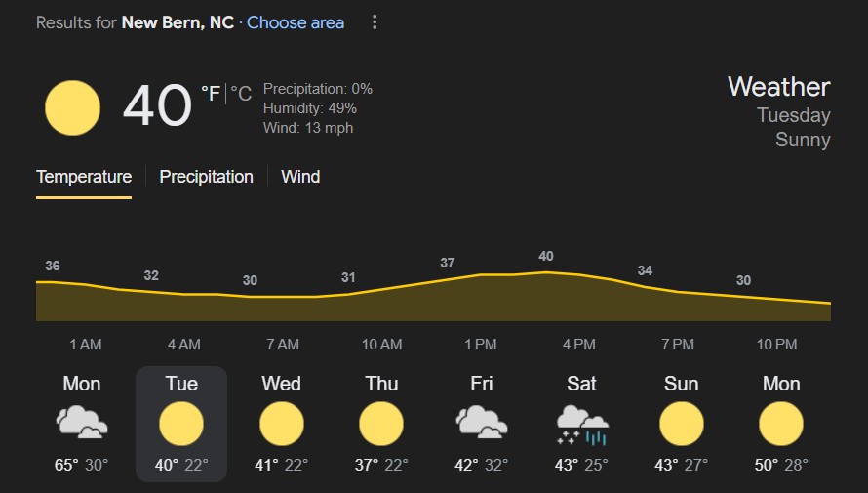Click Sunday's sunny forecast icon
This screenshot has width=868, height=493.
681,425
